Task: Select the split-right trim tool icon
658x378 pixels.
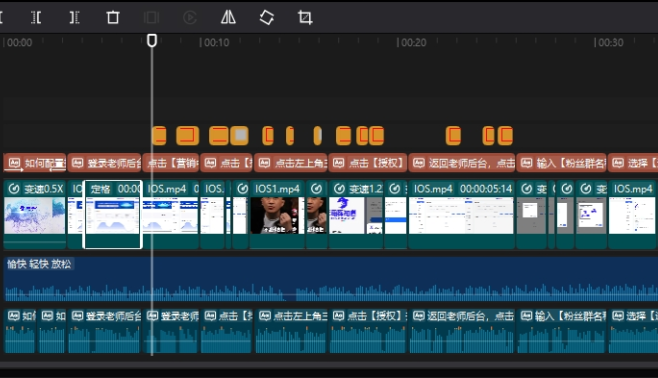Action: click(x=74, y=18)
